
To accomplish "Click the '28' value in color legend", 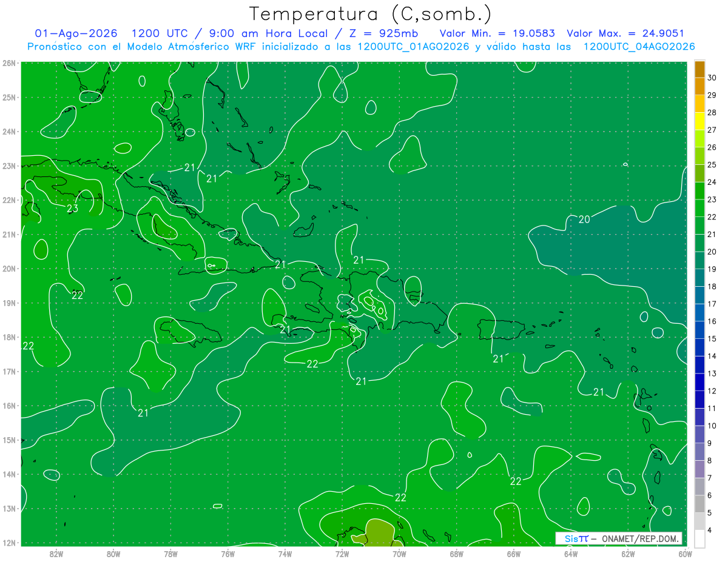I will [x=712, y=113].
